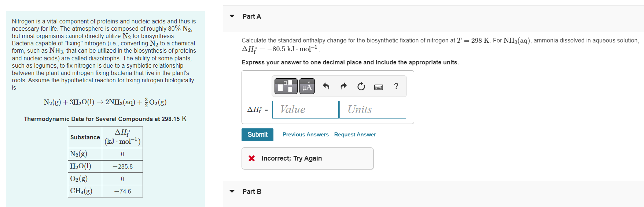The image size is (644, 207).
Task: Open the templates formatting tool
Action: coord(286,86)
